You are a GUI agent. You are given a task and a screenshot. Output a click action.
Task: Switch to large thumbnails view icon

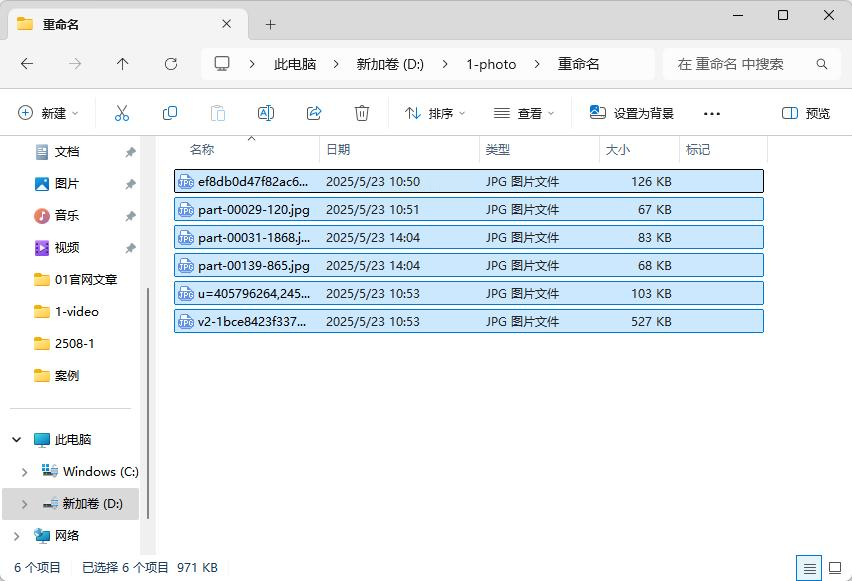[x=834, y=568]
